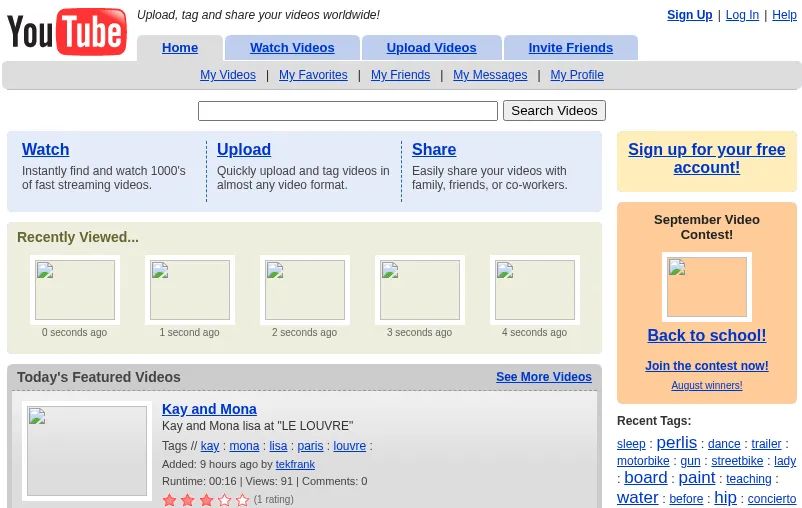802x508 pixels.
Task: Open My Friends
Action: click(400, 75)
